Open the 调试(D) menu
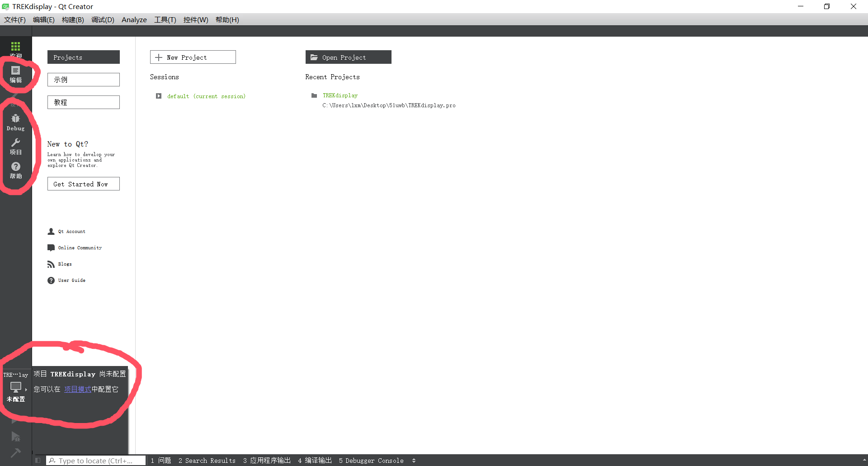This screenshot has height=466, width=868. point(103,19)
